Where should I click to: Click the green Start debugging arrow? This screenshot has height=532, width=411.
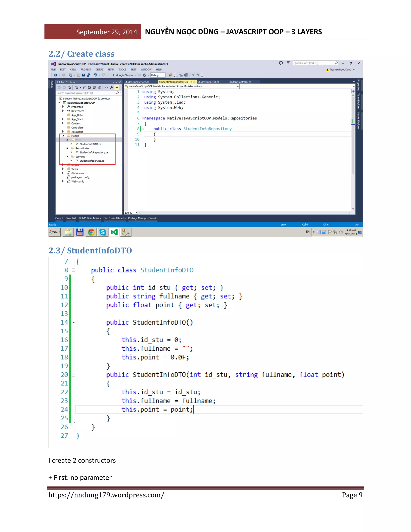click(113, 75)
